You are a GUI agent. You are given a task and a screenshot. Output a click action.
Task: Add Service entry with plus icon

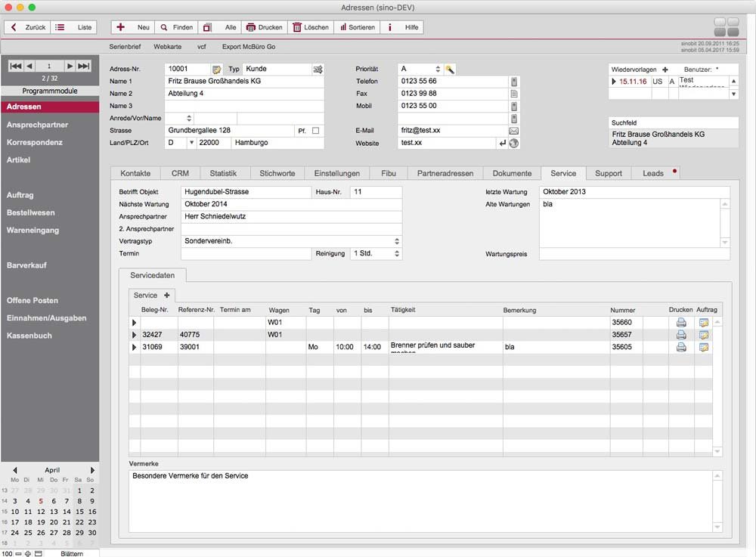[166, 295]
